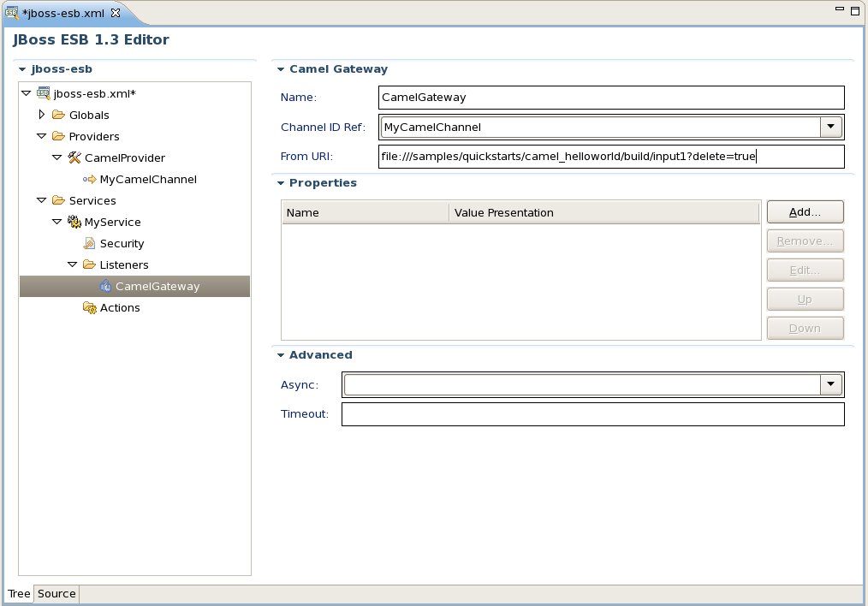Select the CamelProvider tree item
Viewport: 868px width, 606px height.
125,157
